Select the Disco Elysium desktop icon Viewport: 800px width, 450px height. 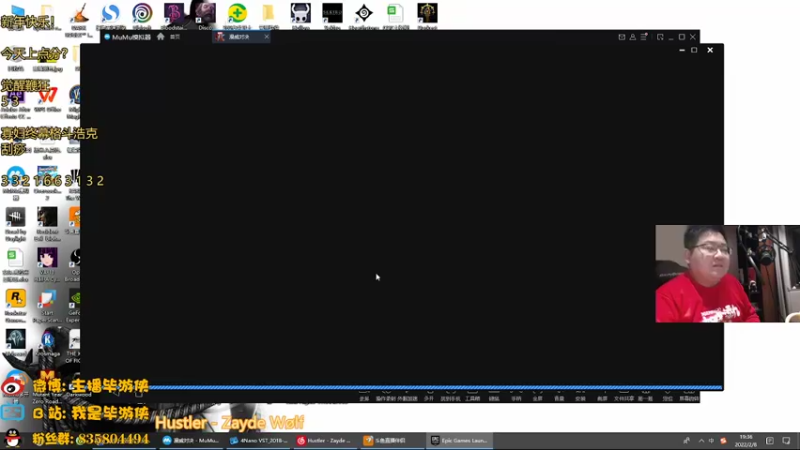pos(205,16)
